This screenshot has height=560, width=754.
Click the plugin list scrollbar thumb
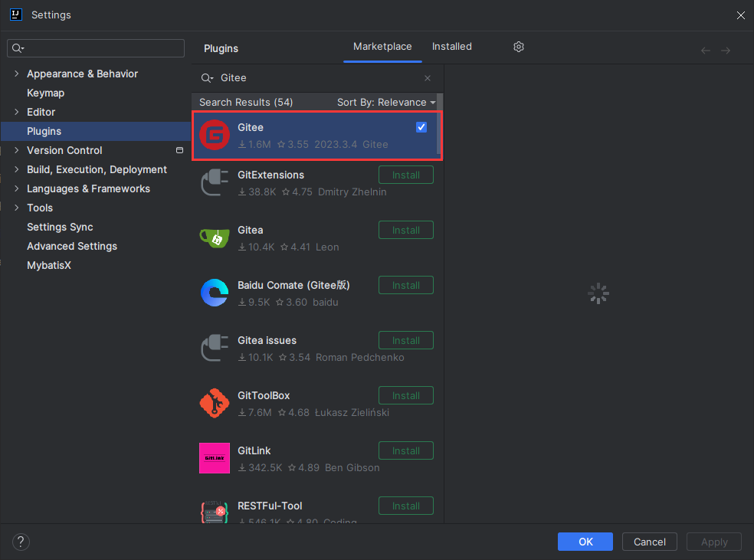(x=440, y=123)
